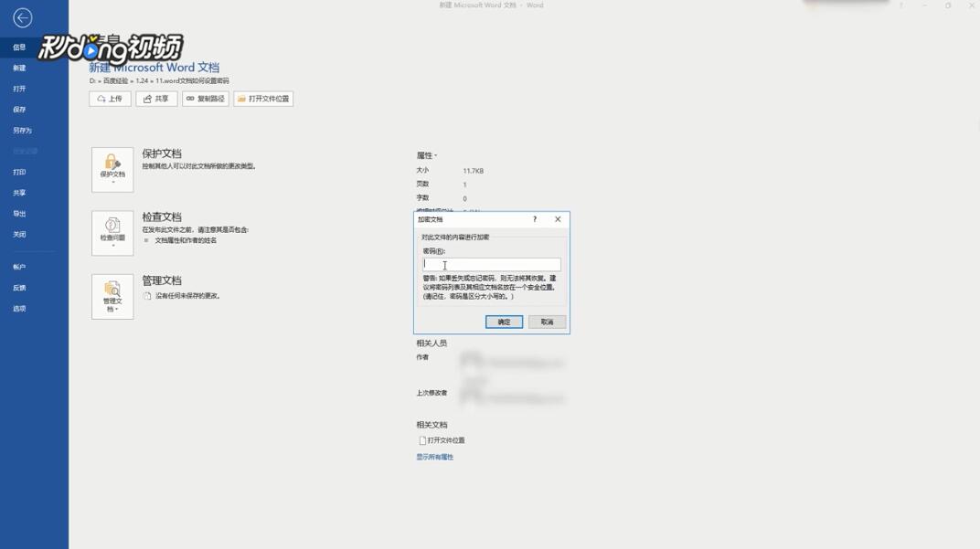Click the help question mark in dialog
Viewport: 980px width, 549px height.
[535, 219]
